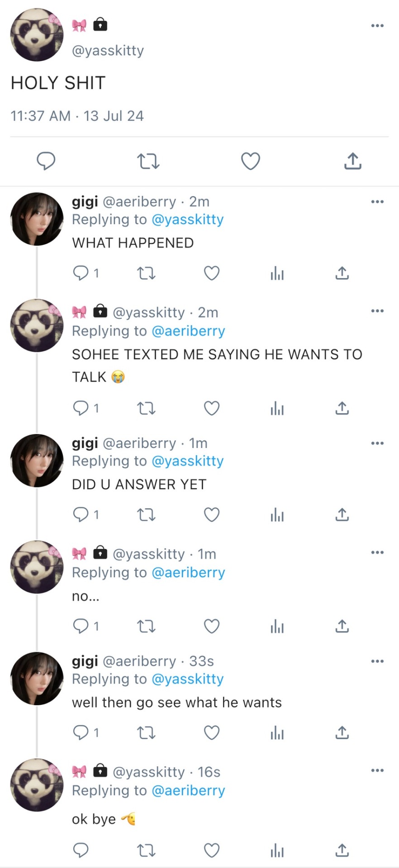Image resolution: width=399 pixels, height=868 pixels.
Task: Open more options for main tweet
Action: (377, 26)
